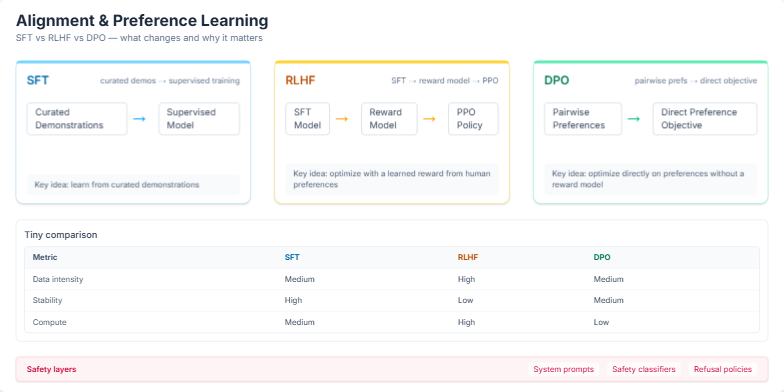The image size is (784, 392).
Task: Click the Data intensity row label
Action: pyautogui.click(x=58, y=280)
